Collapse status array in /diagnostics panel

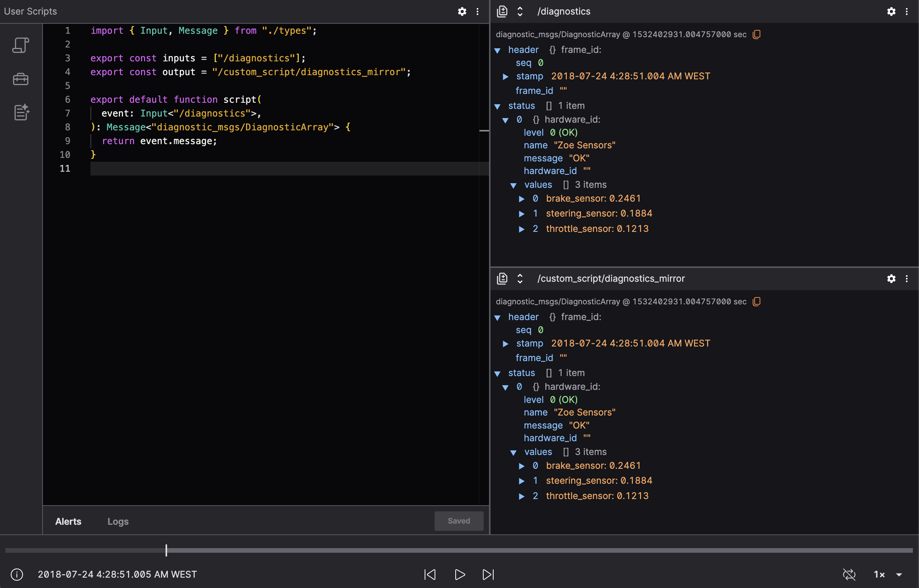pos(497,107)
